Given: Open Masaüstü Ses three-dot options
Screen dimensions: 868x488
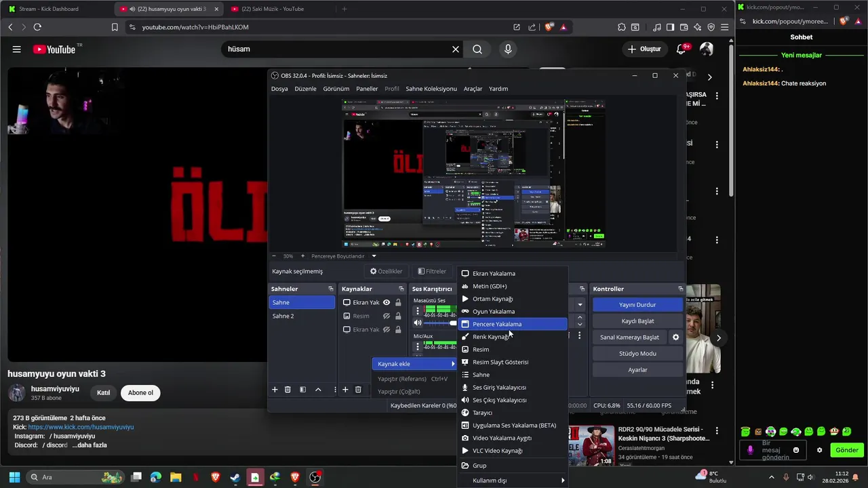Looking at the screenshot, I should tap(418, 311).
